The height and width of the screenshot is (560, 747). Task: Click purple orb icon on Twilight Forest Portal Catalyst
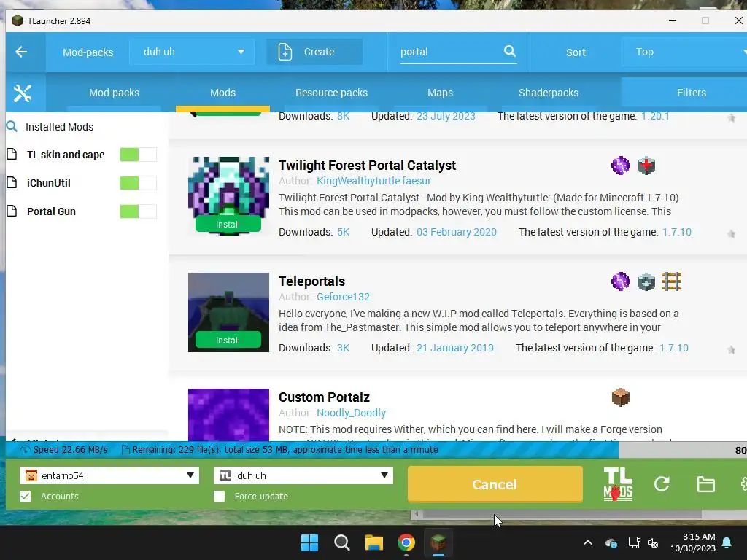point(620,166)
